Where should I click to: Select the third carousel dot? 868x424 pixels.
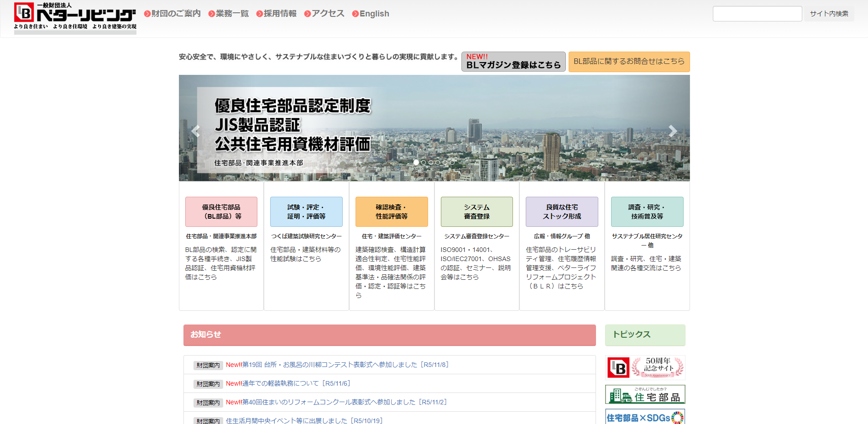click(431, 162)
